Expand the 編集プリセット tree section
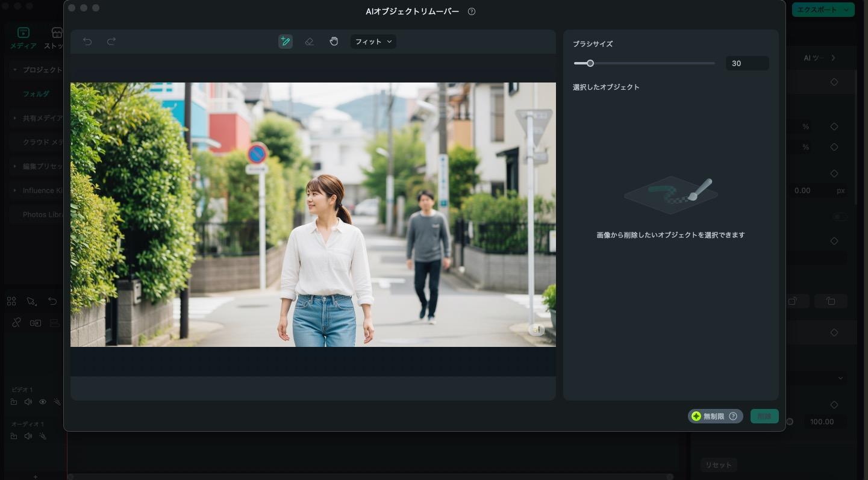Image resolution: width=868 pixels, height=480 pixels. click(x=14, y=166)
